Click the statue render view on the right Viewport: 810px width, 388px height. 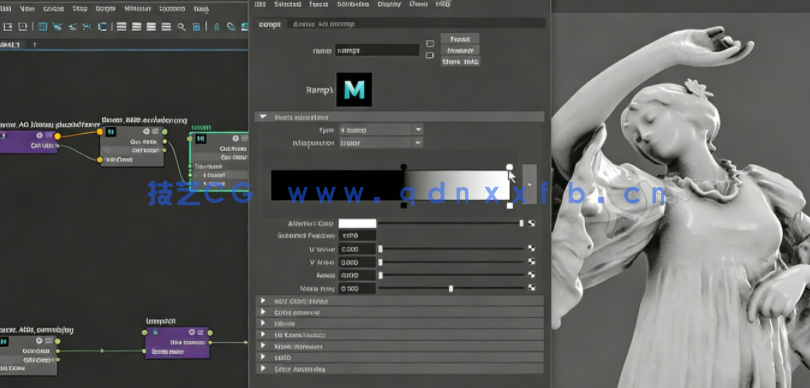[680, 200]
